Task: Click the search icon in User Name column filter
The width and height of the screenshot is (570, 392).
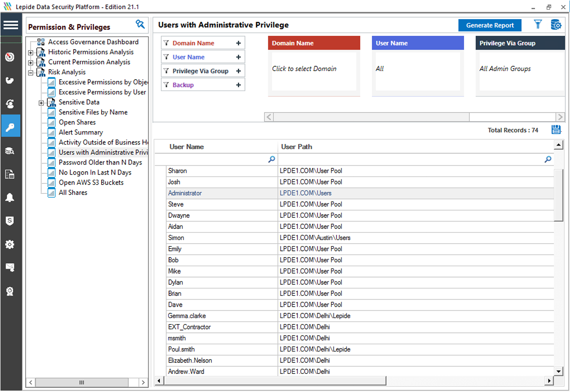Action: click(272, 160)
